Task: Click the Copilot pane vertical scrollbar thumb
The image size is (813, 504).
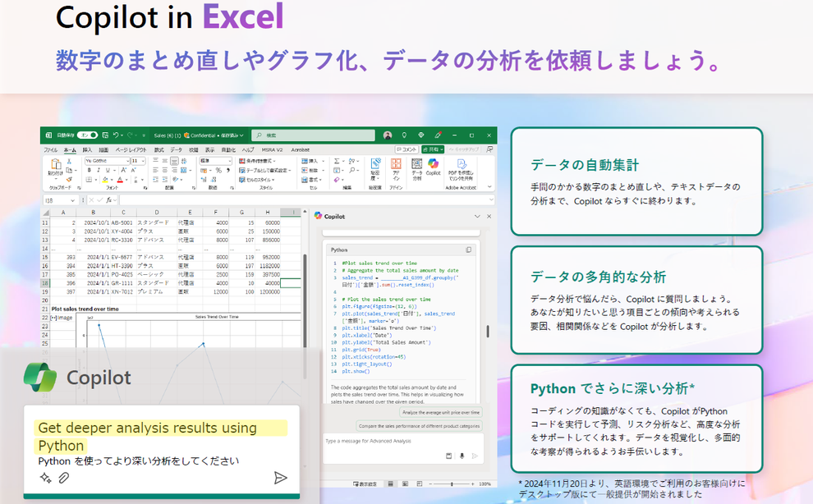Action: [488, 332]
